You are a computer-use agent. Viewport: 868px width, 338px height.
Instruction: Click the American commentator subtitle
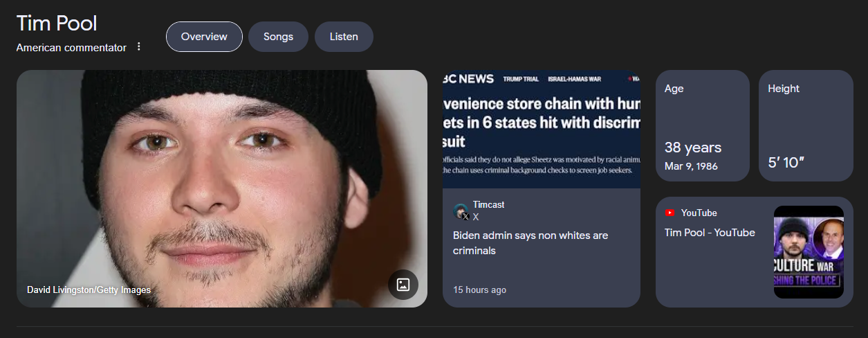[71, 48]
